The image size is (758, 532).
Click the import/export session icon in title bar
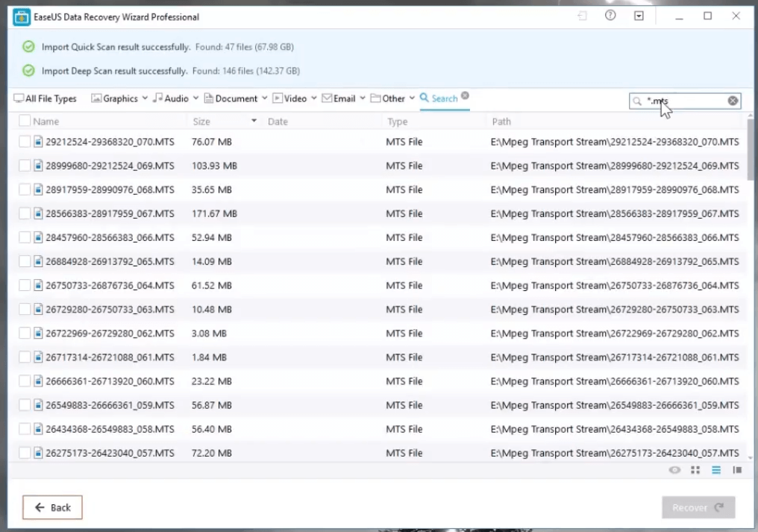582,16
